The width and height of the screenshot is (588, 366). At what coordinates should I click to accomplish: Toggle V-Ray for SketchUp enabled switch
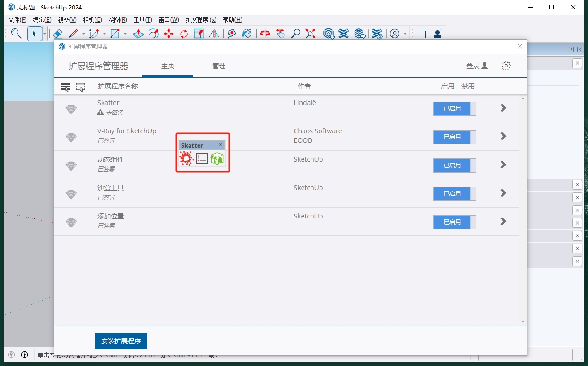[454, 137]
